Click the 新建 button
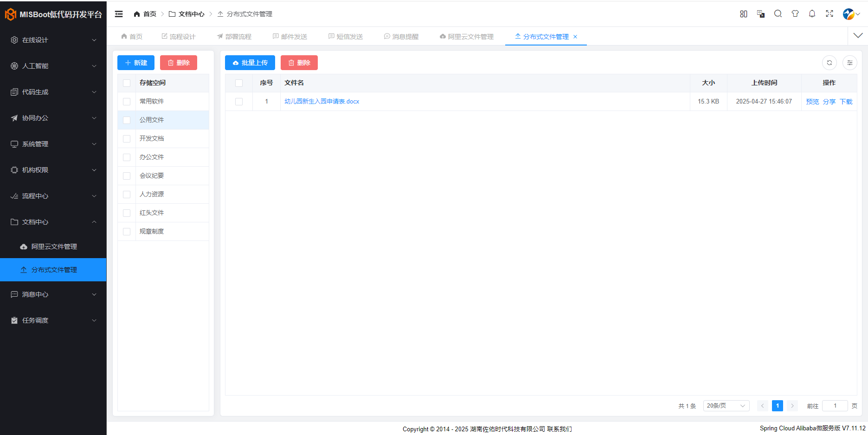This screenshot has height=435, width=868. [x=136, y=63]
